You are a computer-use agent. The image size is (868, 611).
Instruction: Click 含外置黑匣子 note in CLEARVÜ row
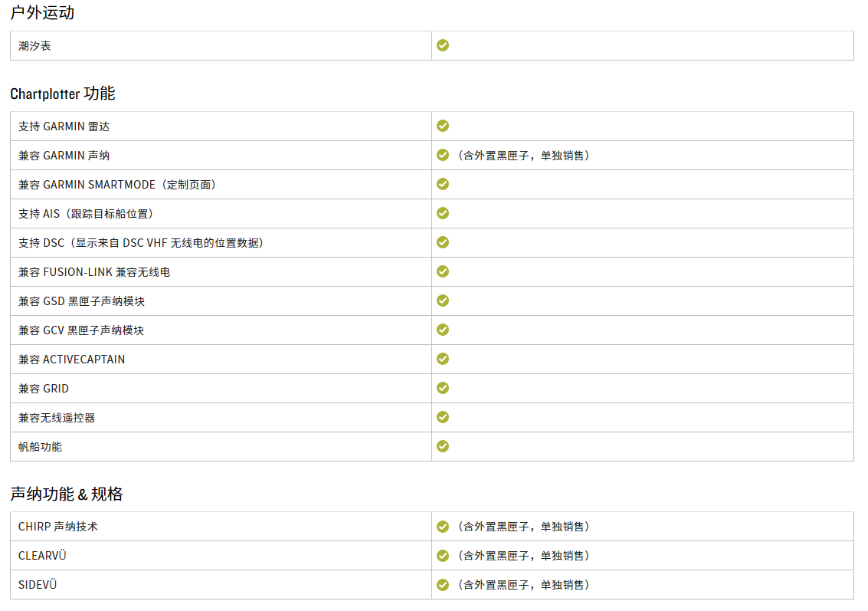pyautogui.click(x=524, y=556)
